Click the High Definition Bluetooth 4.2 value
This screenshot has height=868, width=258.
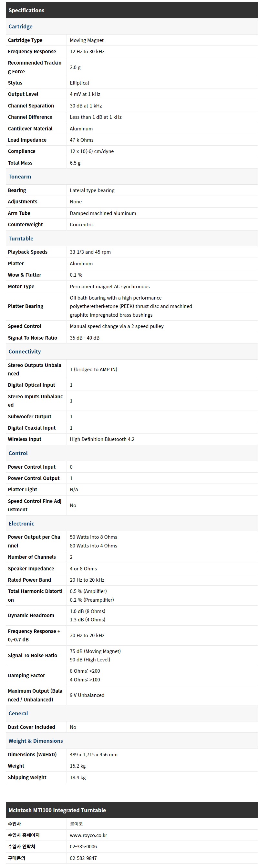[x=102, y=439]
